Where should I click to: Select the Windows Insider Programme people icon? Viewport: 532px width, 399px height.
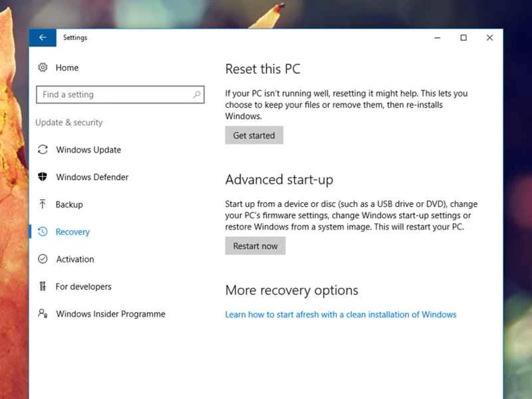pyautogui.click(x=43, y=313)
